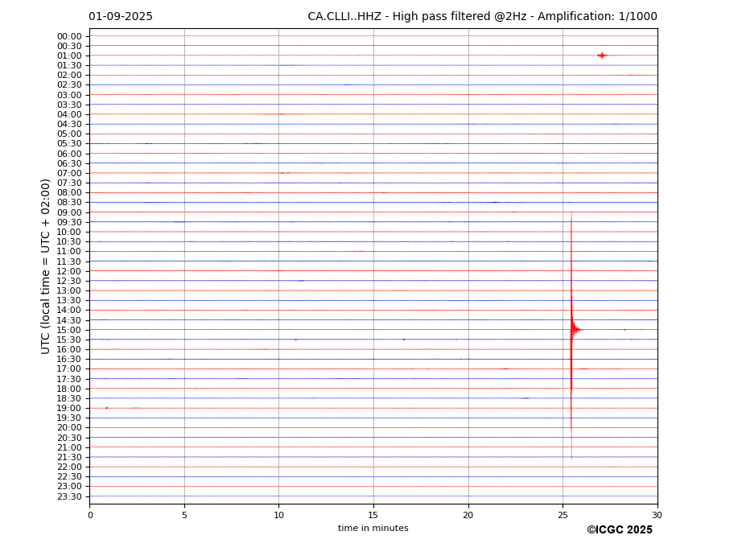
Task: Click the 11:00 row label
Action: (69, 252)
